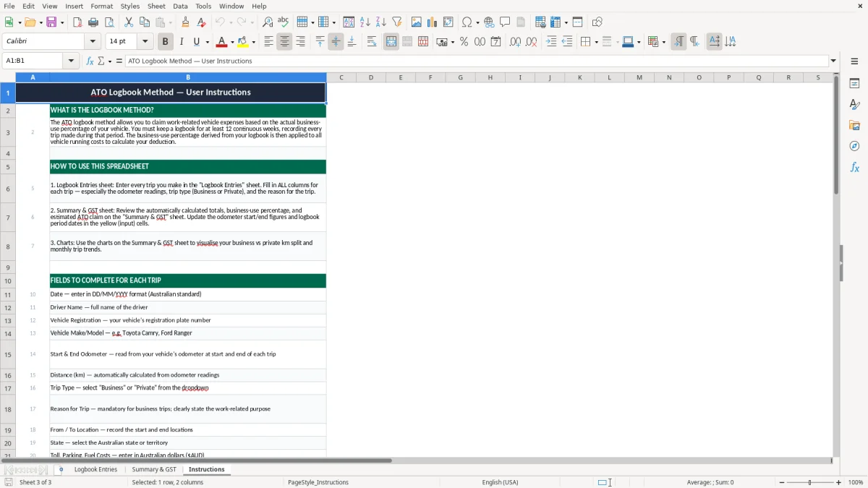
Task: Click Freeze Rows and Columns icon
Action: 555,22
